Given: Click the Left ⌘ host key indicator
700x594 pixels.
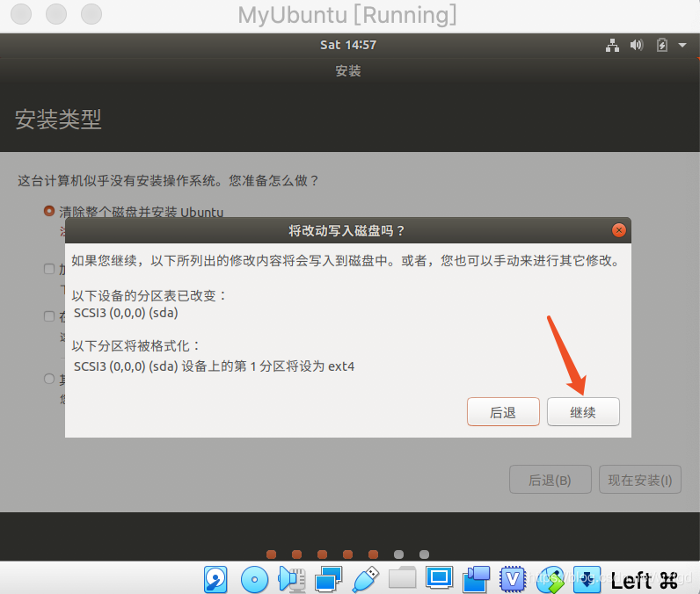Looking at the screenshot, I should (645, 580).
